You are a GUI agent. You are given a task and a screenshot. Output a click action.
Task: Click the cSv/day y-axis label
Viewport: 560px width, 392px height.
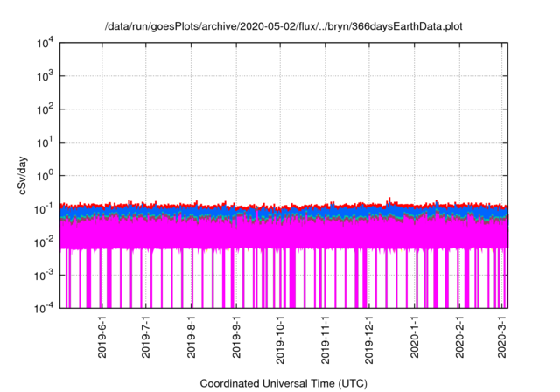pos(23,175)
